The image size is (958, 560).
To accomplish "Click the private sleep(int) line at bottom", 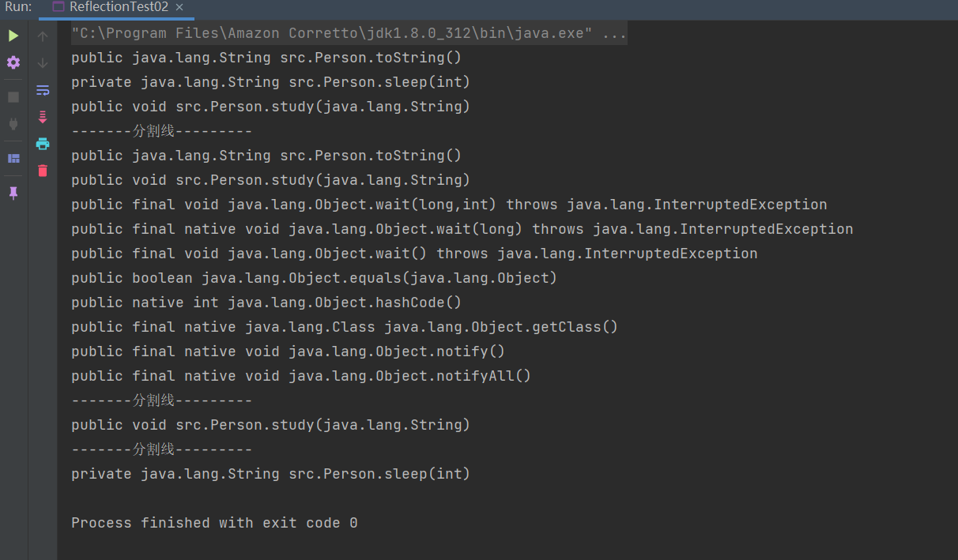I will (270, 474).
